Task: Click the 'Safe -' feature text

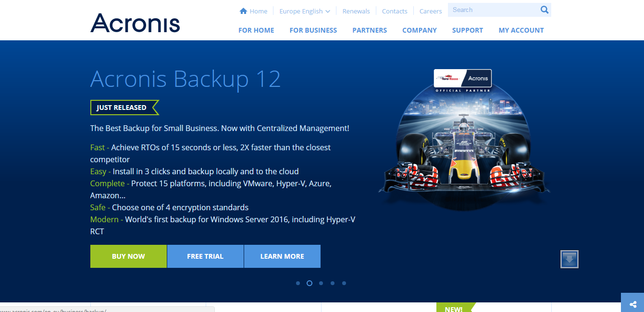Action: point(100,207)
